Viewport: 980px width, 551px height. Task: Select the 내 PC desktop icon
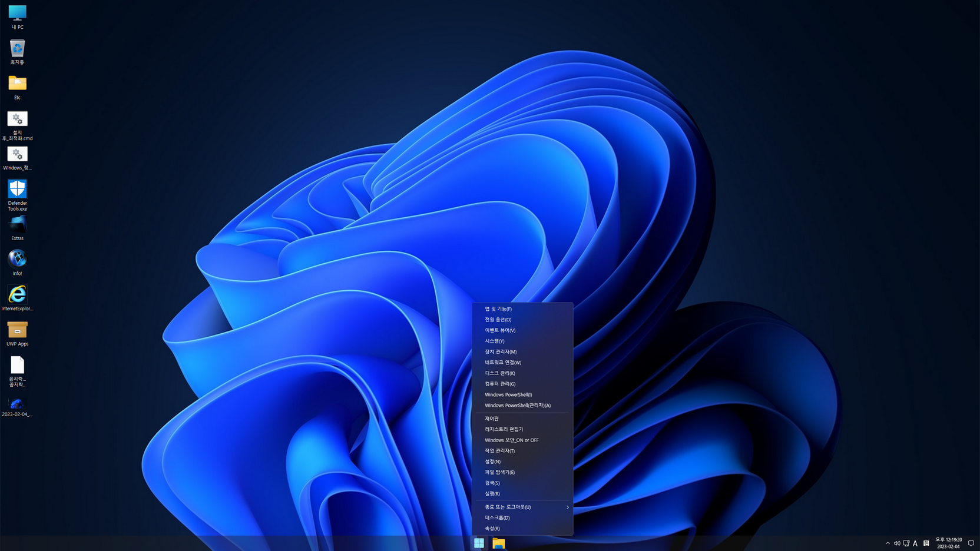[x=17, y=17]
